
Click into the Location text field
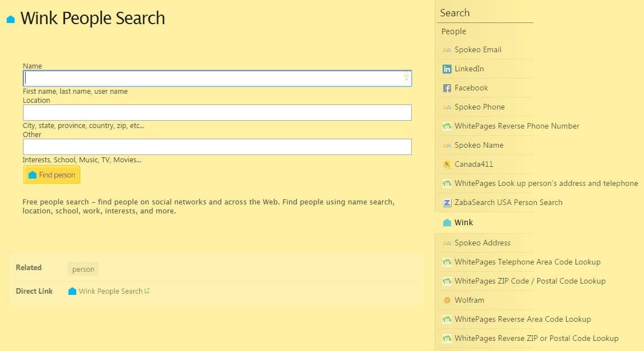click(x=217, y=112)
